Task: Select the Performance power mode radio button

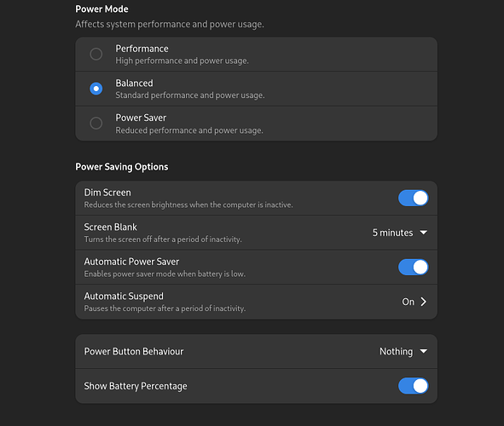Action: point(96,54)
